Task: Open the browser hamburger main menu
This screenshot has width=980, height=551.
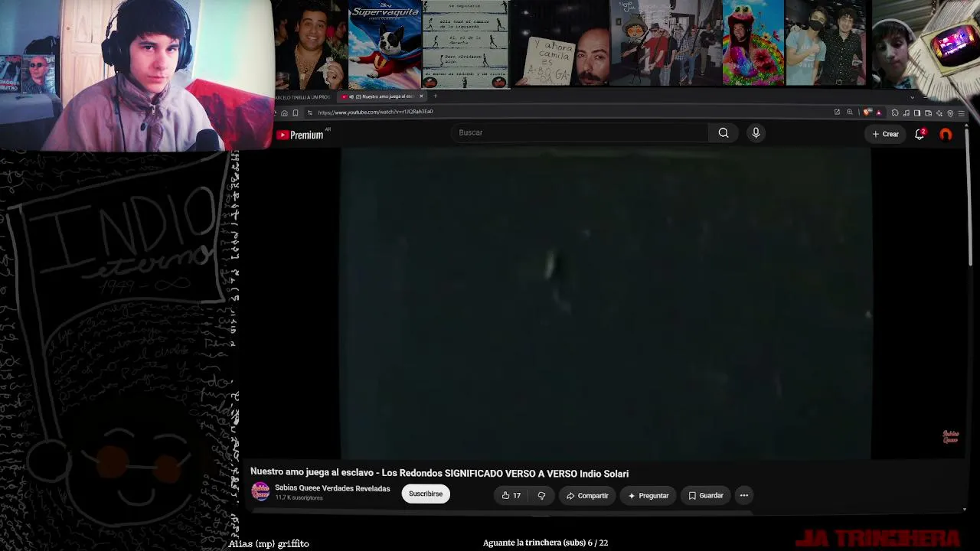Action: [962, 112]
